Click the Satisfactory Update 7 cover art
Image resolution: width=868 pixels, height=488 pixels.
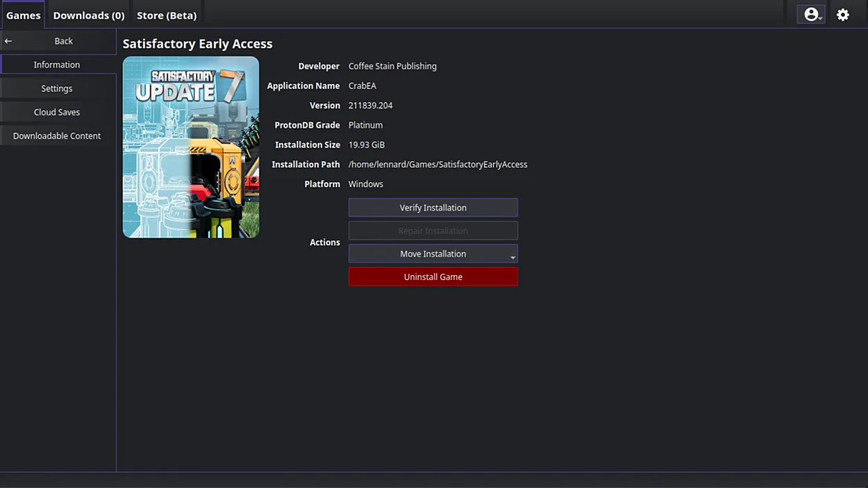point(191,147)
